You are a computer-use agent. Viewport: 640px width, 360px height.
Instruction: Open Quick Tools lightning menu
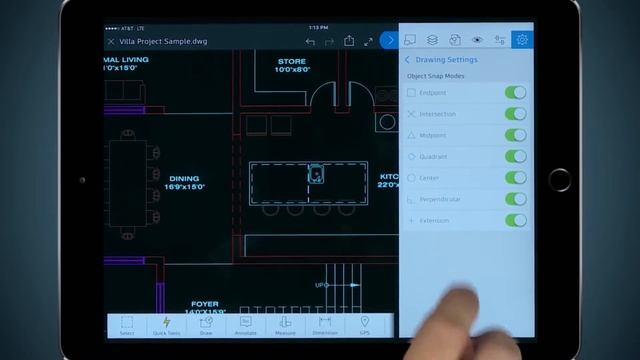pyautogui.click(x=167, y=326)
